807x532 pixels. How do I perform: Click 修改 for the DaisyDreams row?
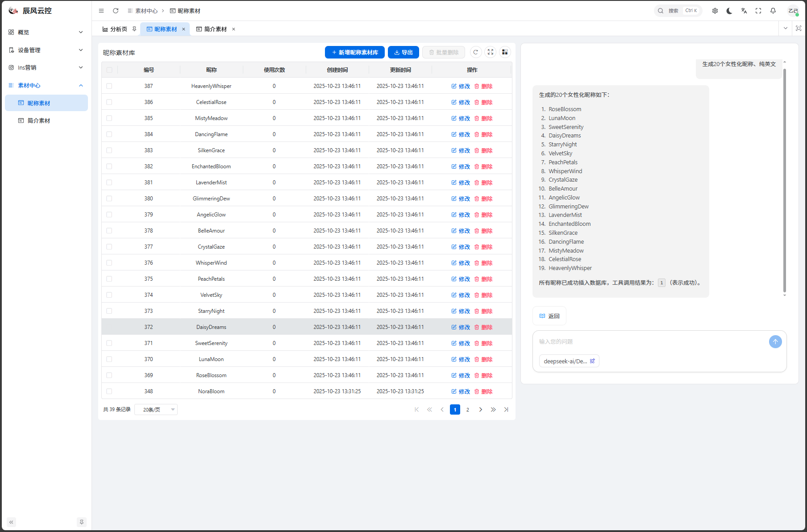point(461,327)
